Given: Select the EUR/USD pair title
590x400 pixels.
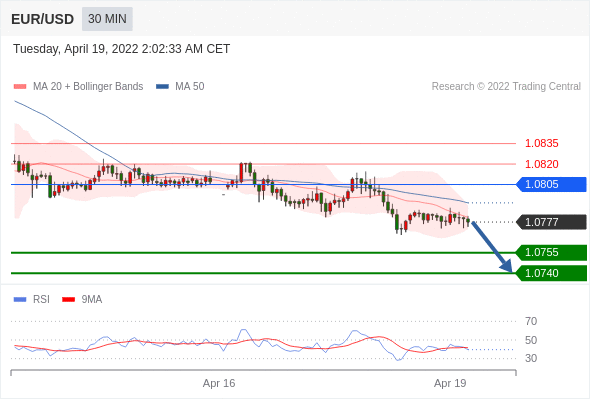Looking at the screenshot, I should (43, 19).
